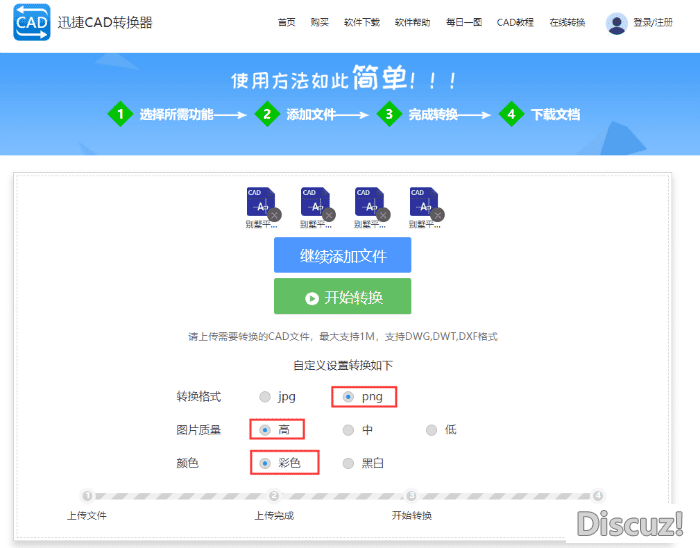Set image quality to 低

pos(431,430)
